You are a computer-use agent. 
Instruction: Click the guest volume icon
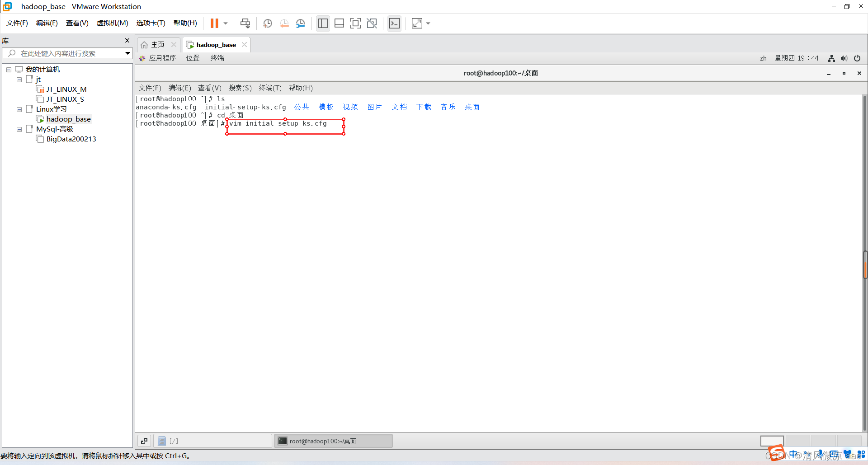coord(844,58)
